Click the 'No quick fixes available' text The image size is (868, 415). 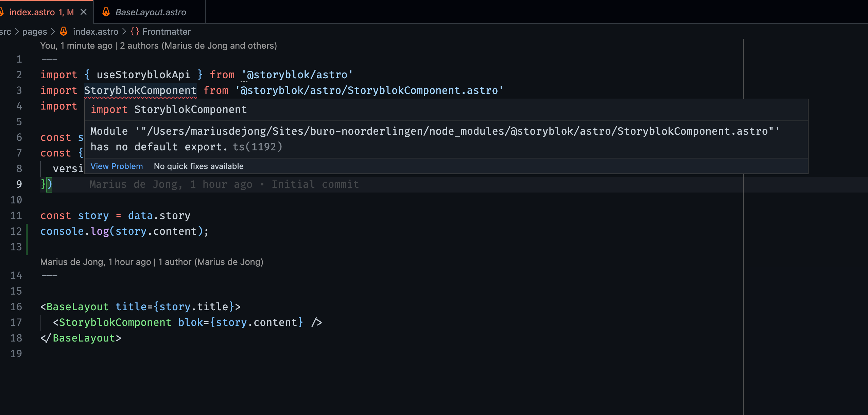[x=198, y=166]
